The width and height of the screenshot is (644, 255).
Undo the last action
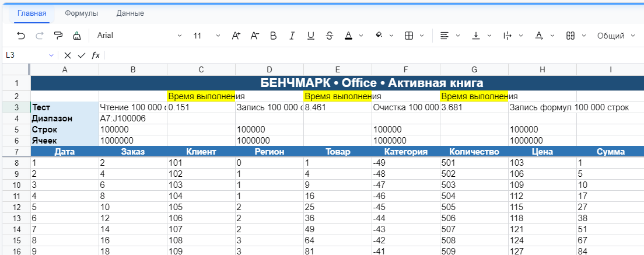[20, 36]
